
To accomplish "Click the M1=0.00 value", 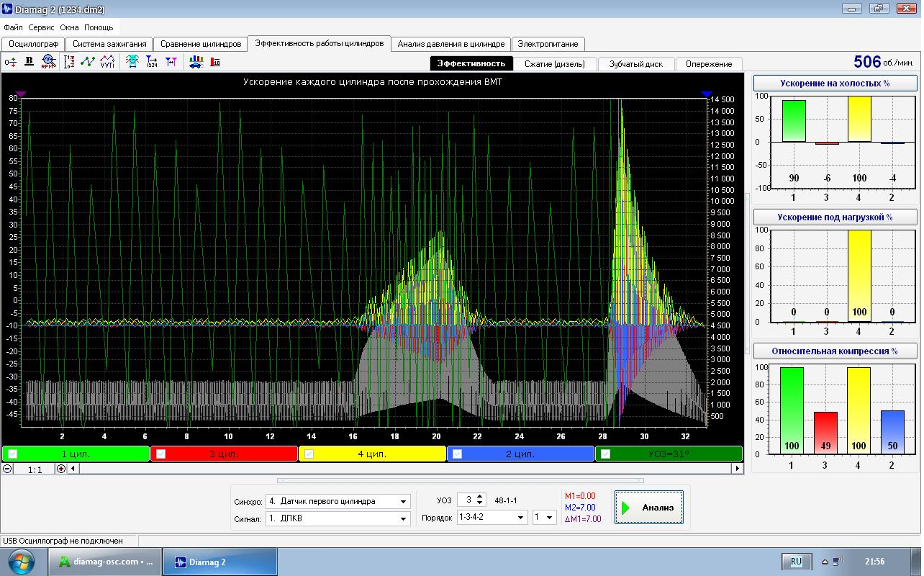I will 580,496.
